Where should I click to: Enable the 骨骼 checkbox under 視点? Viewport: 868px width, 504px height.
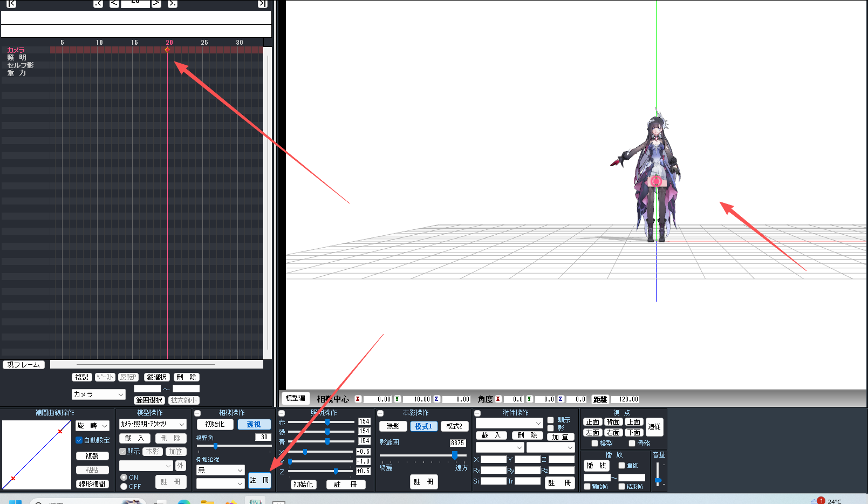(x=632, y=444)
